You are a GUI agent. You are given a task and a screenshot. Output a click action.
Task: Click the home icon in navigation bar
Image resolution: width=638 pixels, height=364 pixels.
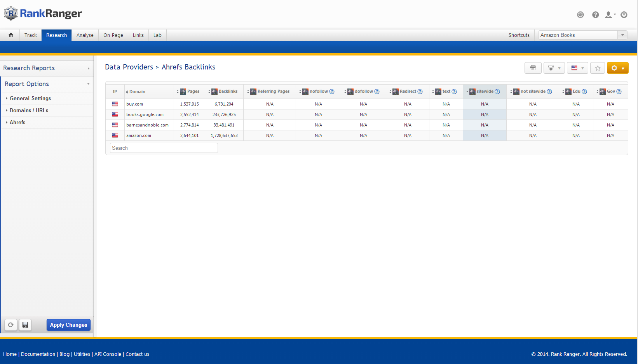click(x=11, y=35)
